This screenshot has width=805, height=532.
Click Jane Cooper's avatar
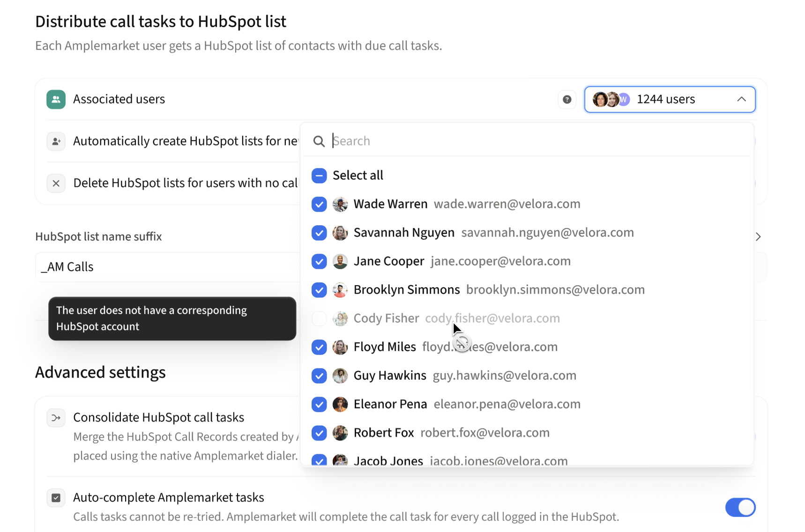point(340,261)
